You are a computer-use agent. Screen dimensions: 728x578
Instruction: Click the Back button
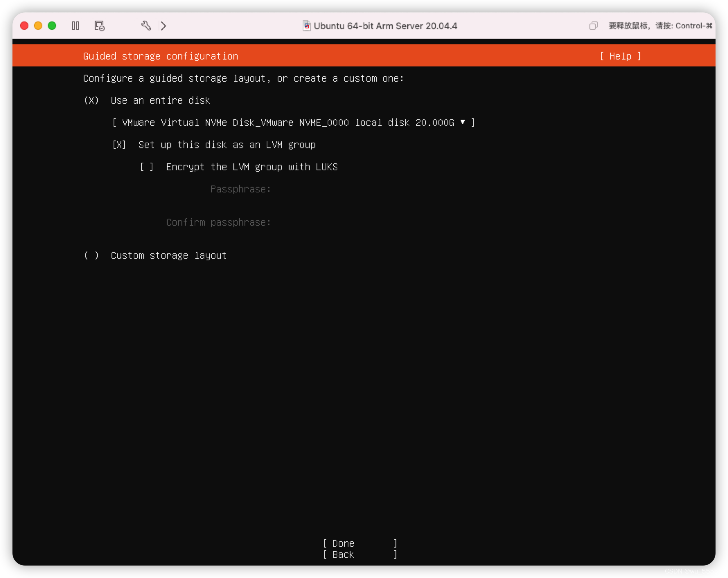click(x=360, y=554)
